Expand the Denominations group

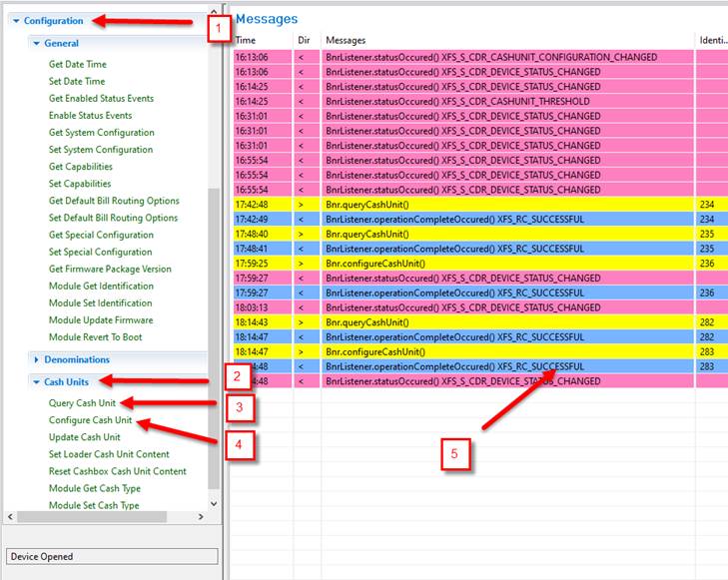coord(36,359)
